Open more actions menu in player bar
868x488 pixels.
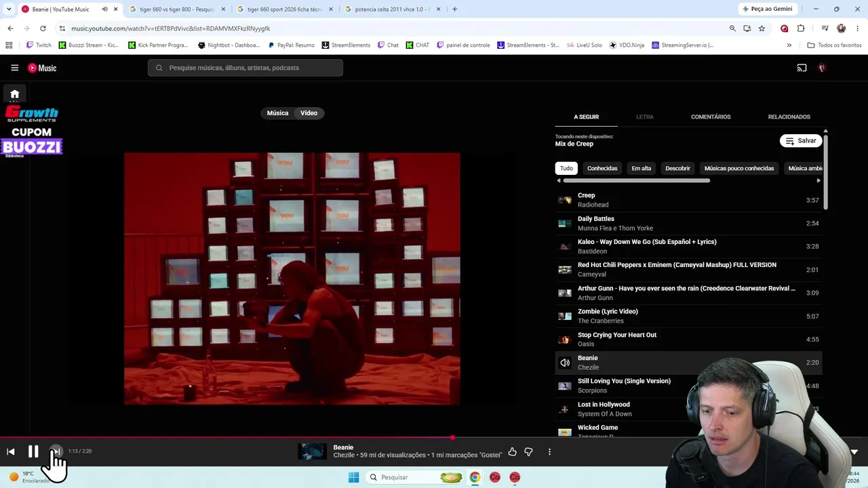[549, 451]
